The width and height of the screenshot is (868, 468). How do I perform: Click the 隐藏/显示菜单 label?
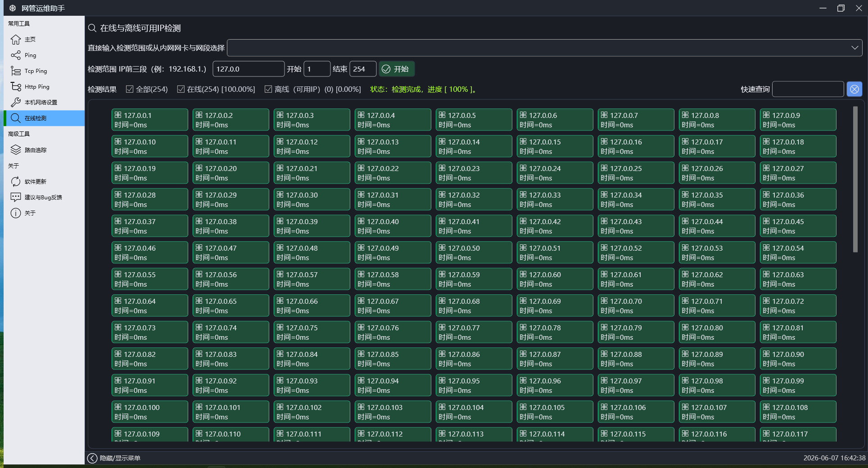(x=120, y=458)
